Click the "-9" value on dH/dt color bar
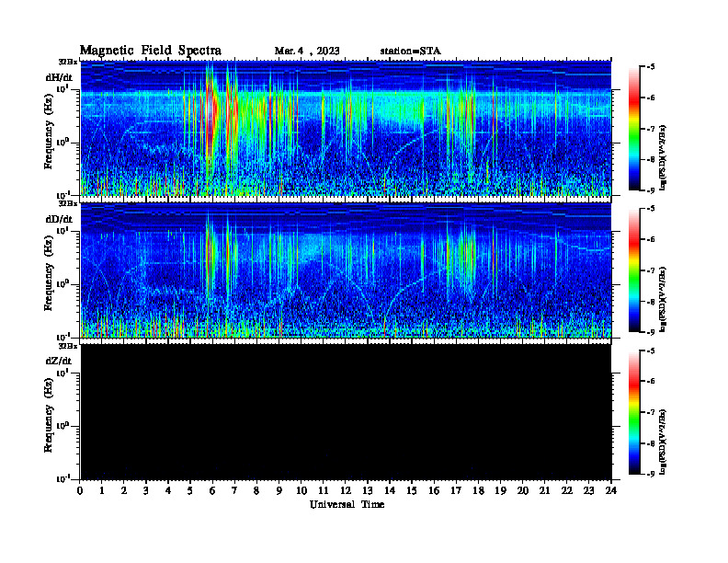The image size is (728, 563). point(651,190)
